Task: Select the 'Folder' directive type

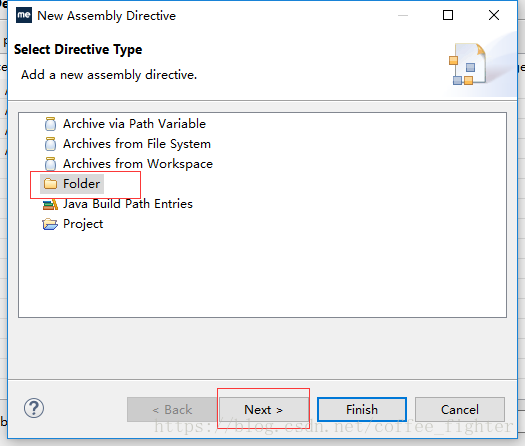Action: 81,183
